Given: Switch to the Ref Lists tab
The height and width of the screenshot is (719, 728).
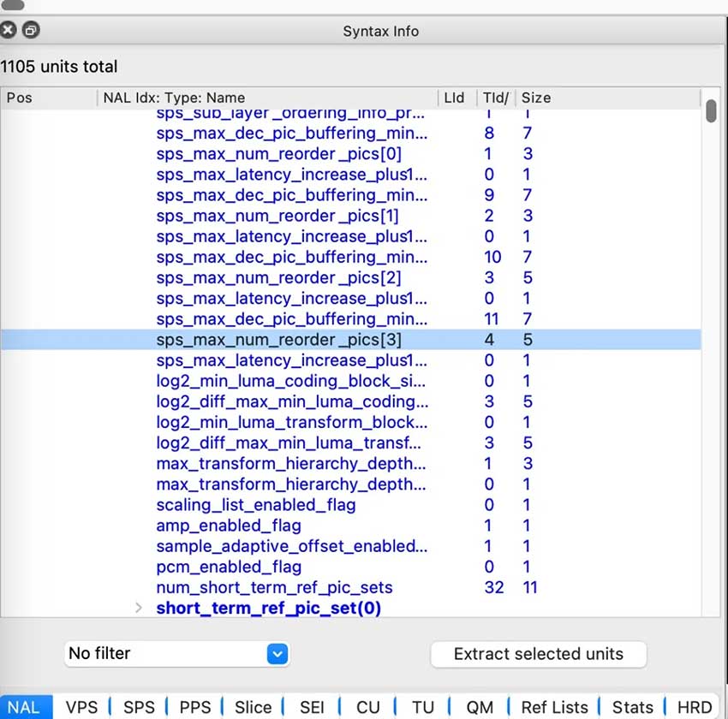Looking at the screenshot, I should [554, 707].
